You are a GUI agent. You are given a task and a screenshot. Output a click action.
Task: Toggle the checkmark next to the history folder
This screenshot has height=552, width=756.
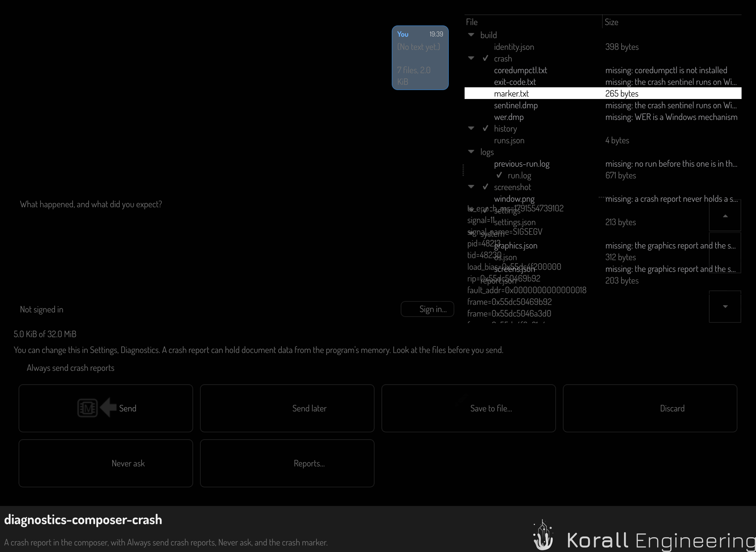pos(485,129)
